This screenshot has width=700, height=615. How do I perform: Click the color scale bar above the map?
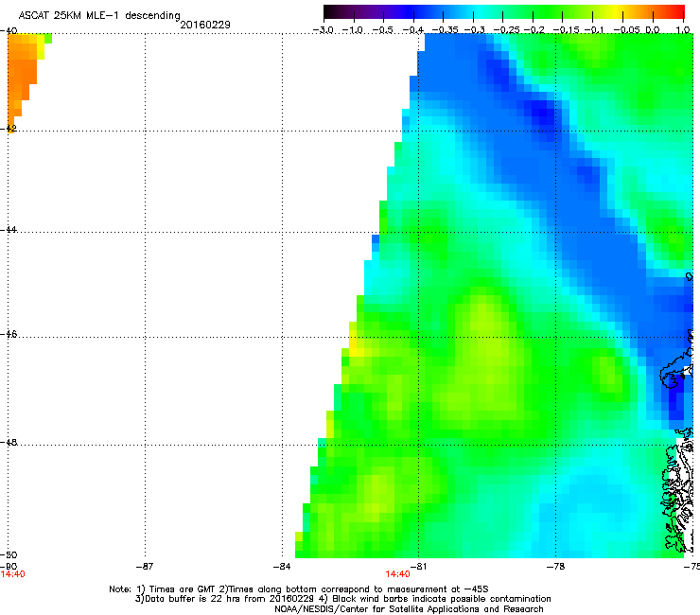point(504,12)
